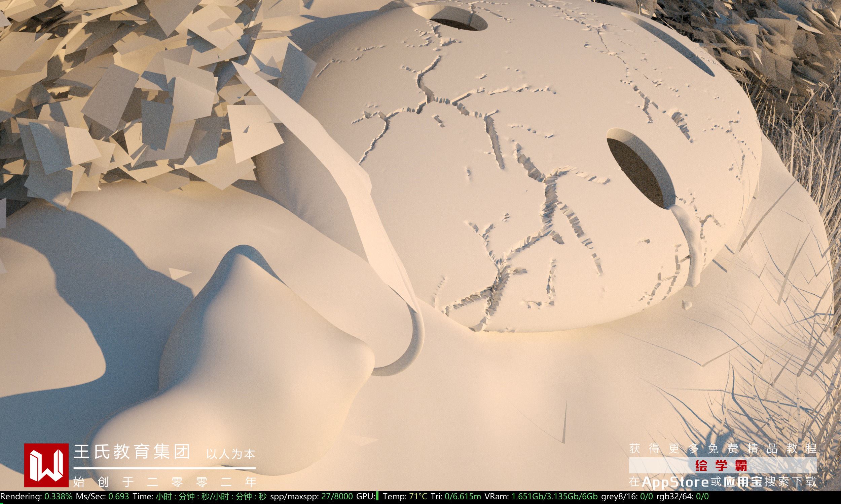Click the white underline below company name

pyautogui.click(x=165, y=468)
